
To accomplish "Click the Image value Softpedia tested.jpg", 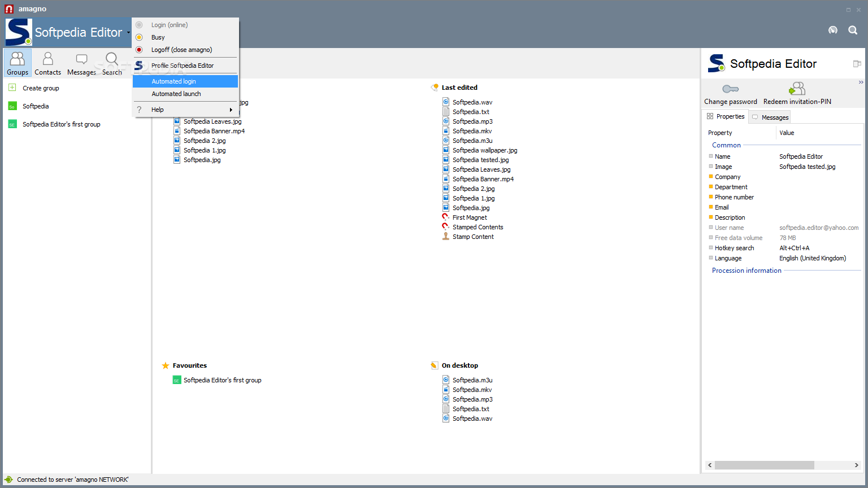I will tap(807, 167).
